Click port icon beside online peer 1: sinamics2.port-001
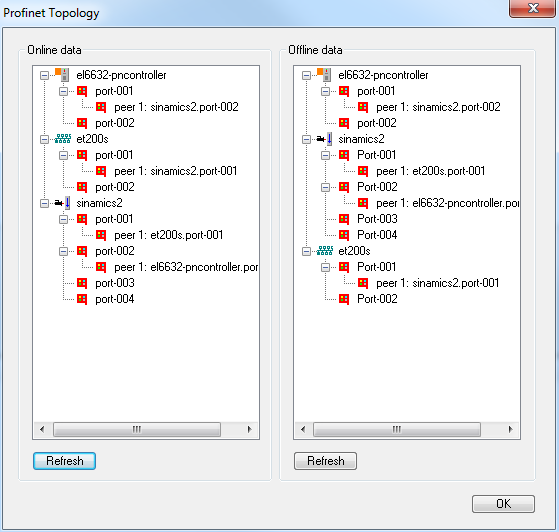 pos(101,171)
